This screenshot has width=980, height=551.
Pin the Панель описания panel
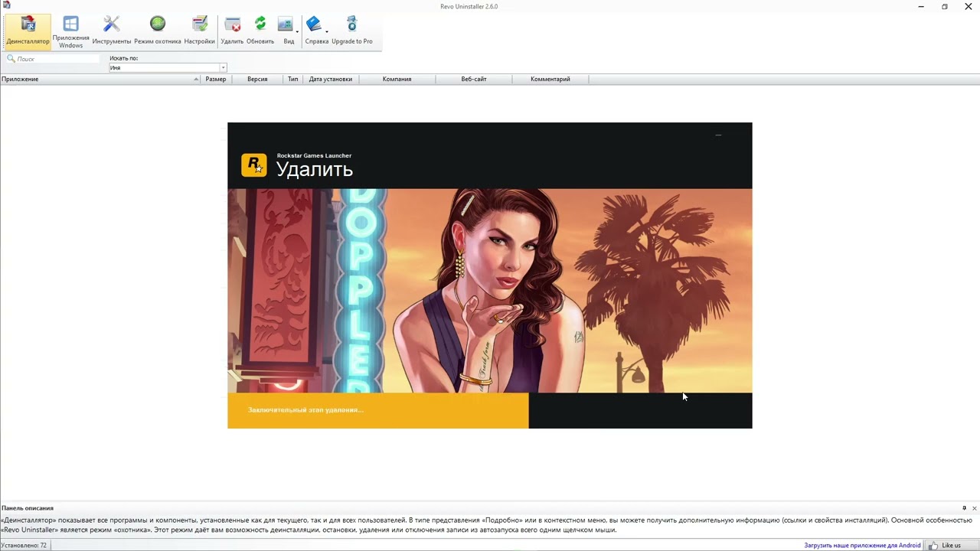pyautogui.click(x=964, y=508)
